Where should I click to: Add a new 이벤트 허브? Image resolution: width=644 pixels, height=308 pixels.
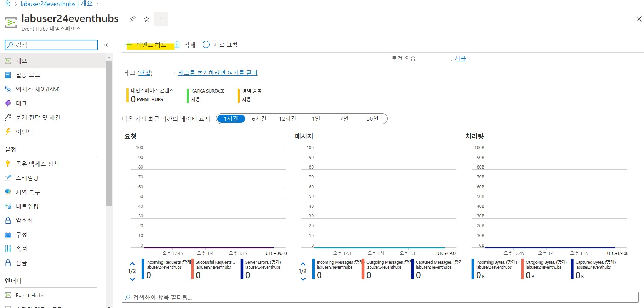(146, 45)
